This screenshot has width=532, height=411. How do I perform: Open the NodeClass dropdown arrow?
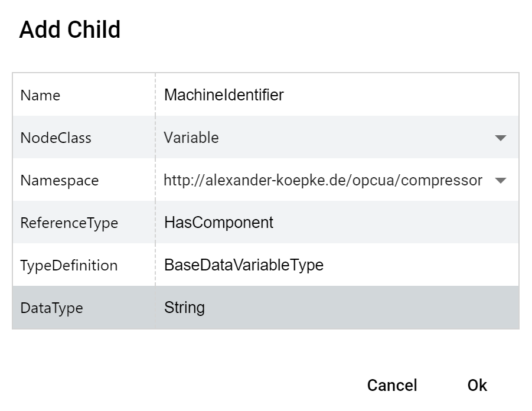tap(501, 138)
